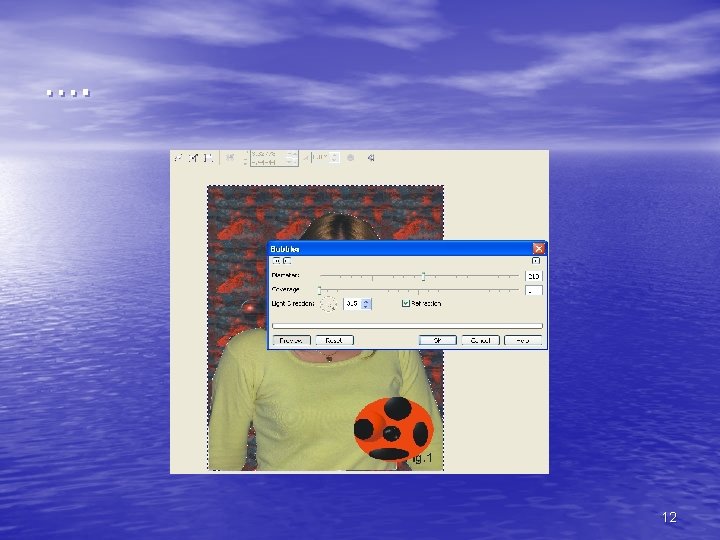Click the Preview button
This screenshot has width=720, height=540.
[x=292, y=340]
